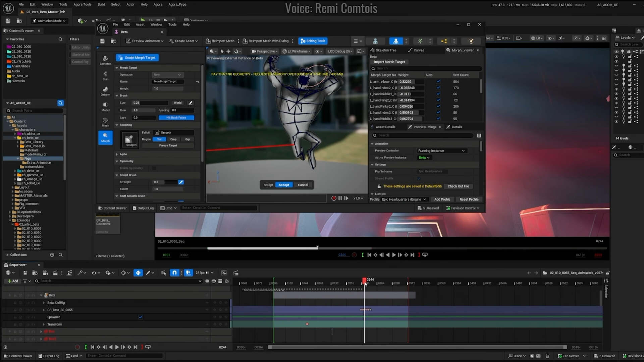Switch to the Curves tab
The height and width of the screenshot is (362, 644).
pyautogui.click(x=416, y=50)
